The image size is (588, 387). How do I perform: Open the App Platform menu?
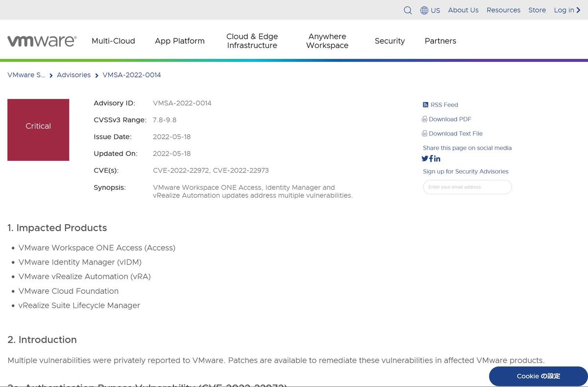point(180,41)
